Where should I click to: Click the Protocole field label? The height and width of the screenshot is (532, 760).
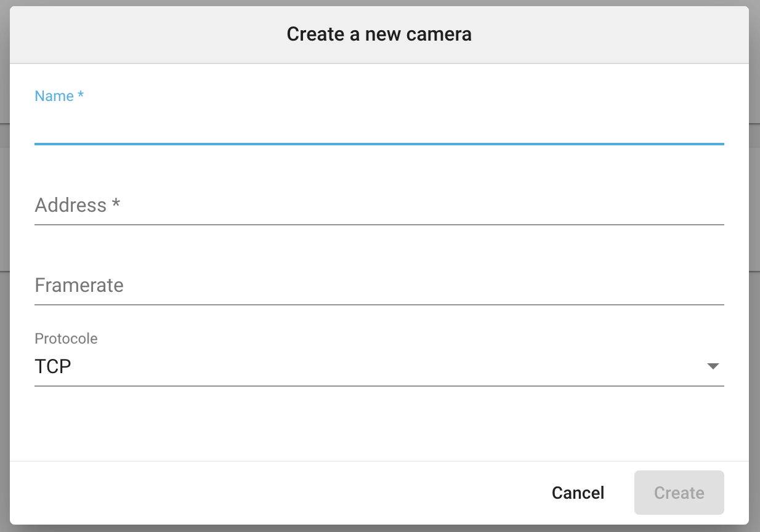pos(66,339)
